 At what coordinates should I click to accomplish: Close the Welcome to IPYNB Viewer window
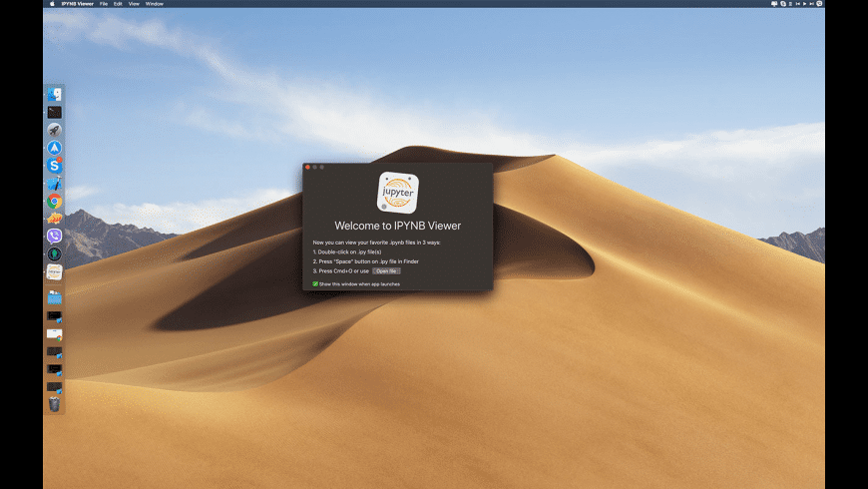307,168
